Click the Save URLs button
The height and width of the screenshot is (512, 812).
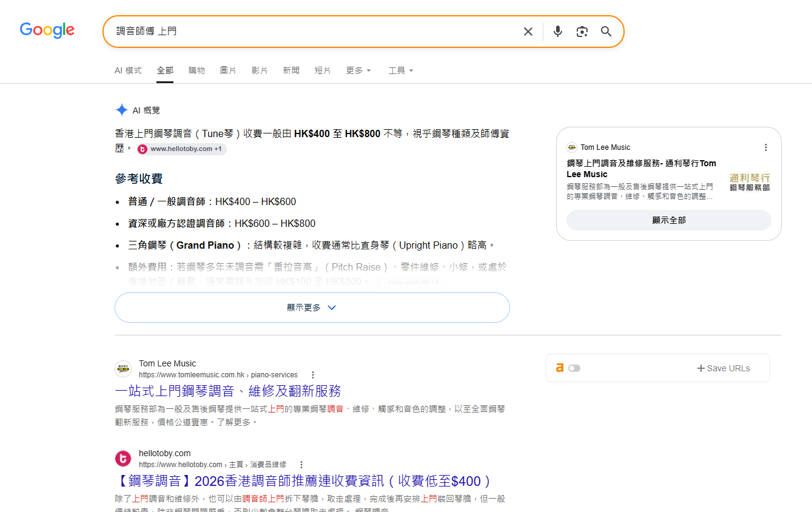(723, 368)
